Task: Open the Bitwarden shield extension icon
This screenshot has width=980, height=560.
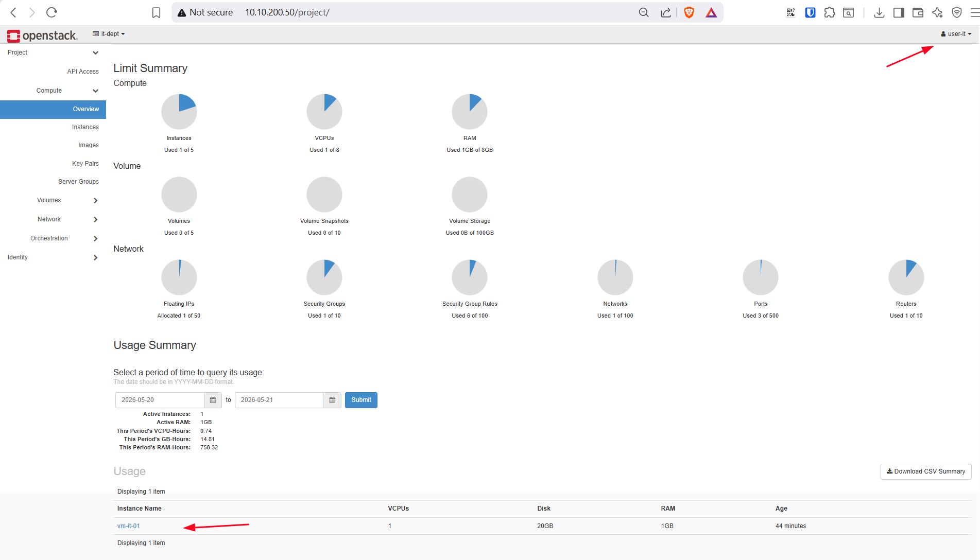Action: pos(810,12)
